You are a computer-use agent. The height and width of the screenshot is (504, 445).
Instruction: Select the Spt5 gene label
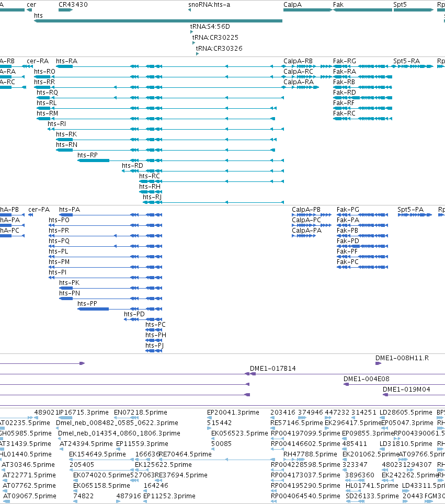pyautogui.click(x=400, y=5)
